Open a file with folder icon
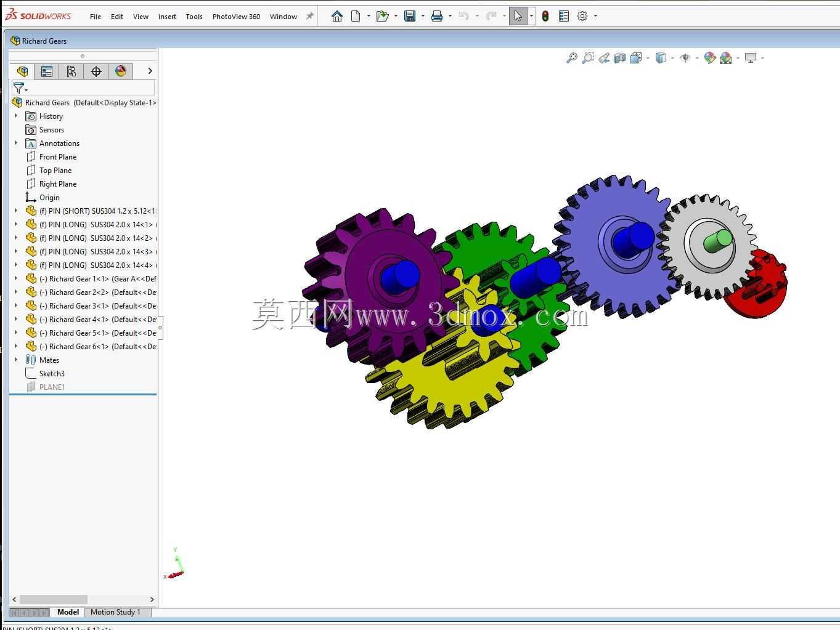Screen dimensions: 840x630 [x=382, y=16]
